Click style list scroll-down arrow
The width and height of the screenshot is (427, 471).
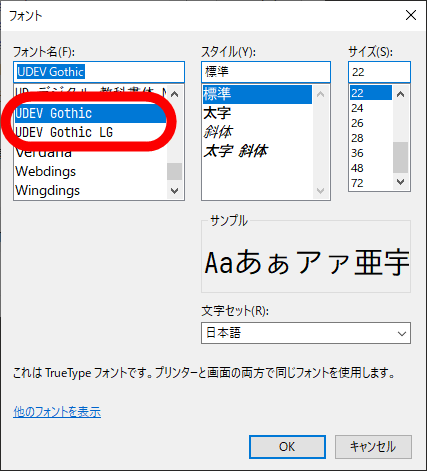(320, 191)
